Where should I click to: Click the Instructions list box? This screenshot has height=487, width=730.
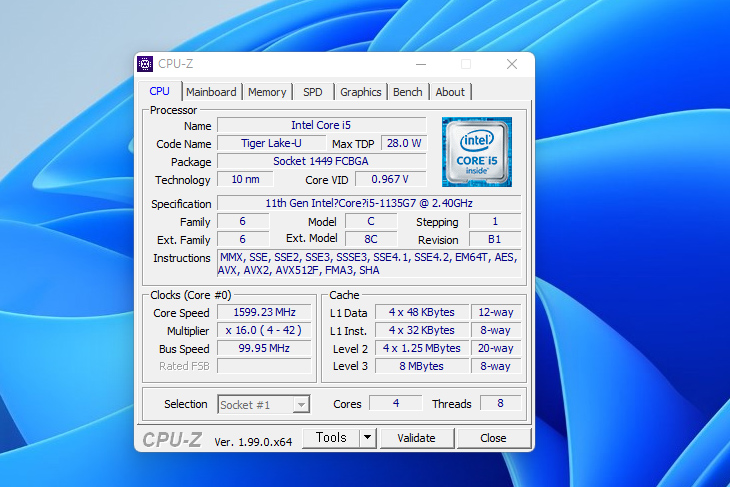[369, 264]
